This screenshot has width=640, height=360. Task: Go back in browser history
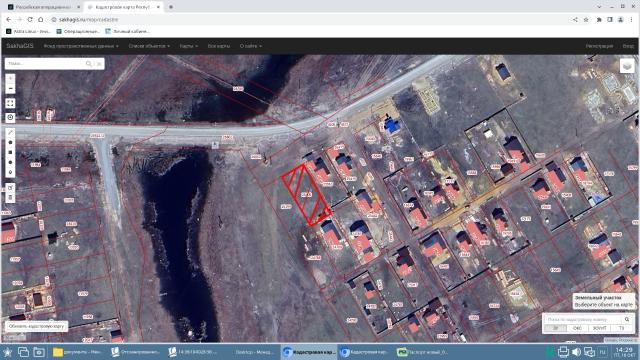tap(9, 19)
